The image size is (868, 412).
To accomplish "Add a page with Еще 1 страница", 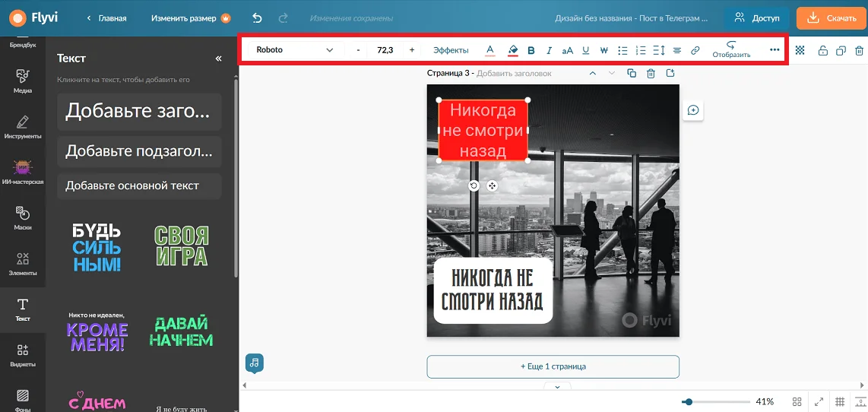I will click(553, 366).
